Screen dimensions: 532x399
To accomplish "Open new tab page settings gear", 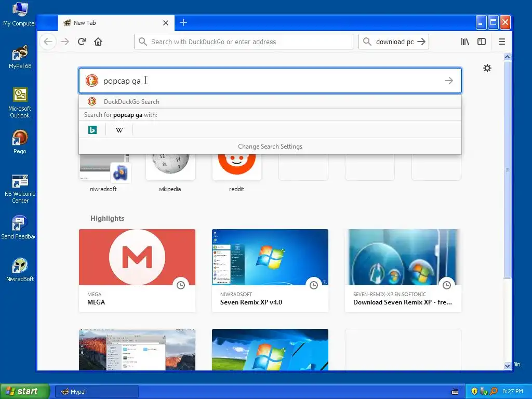I will (487, 68).
